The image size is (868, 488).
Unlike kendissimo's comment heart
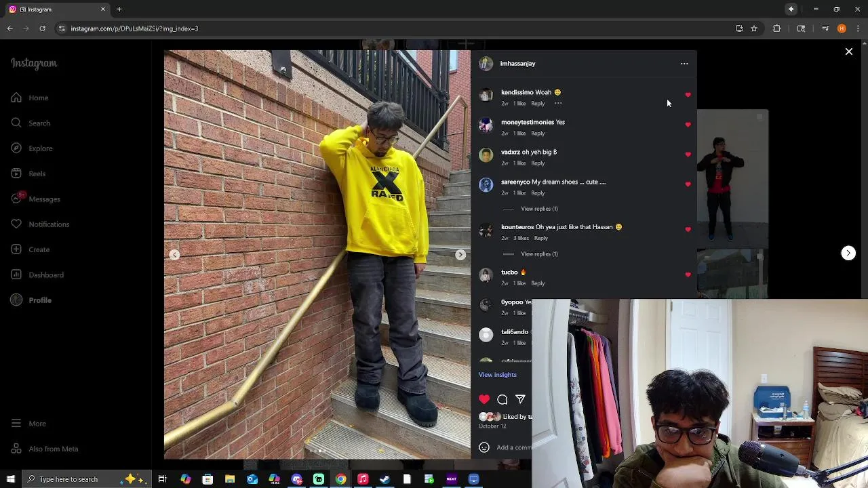tap(688, 95)
